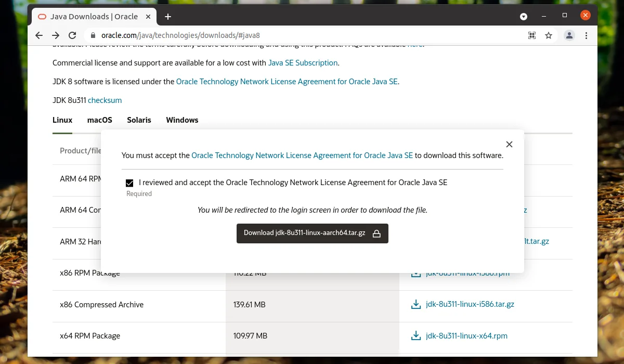Select the Java Downloads | Oracle tab
This screenshot has width=624, height=364.
coord(94,17)
